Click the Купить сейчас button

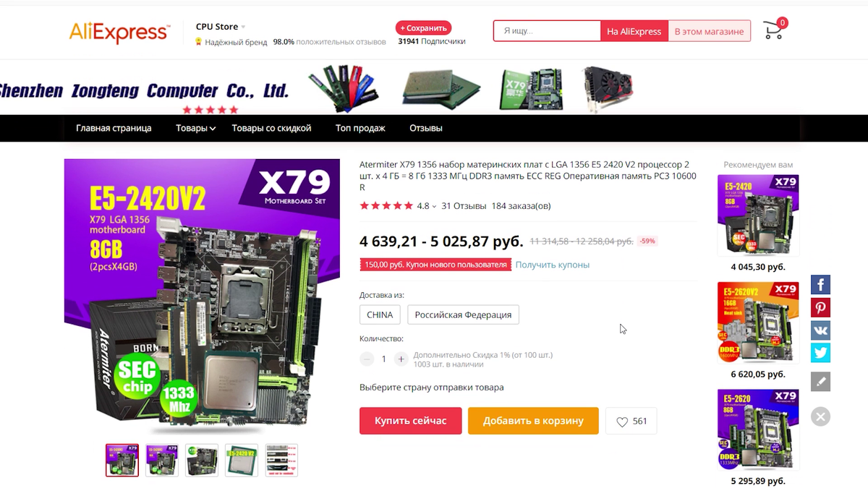pos(411,421)
